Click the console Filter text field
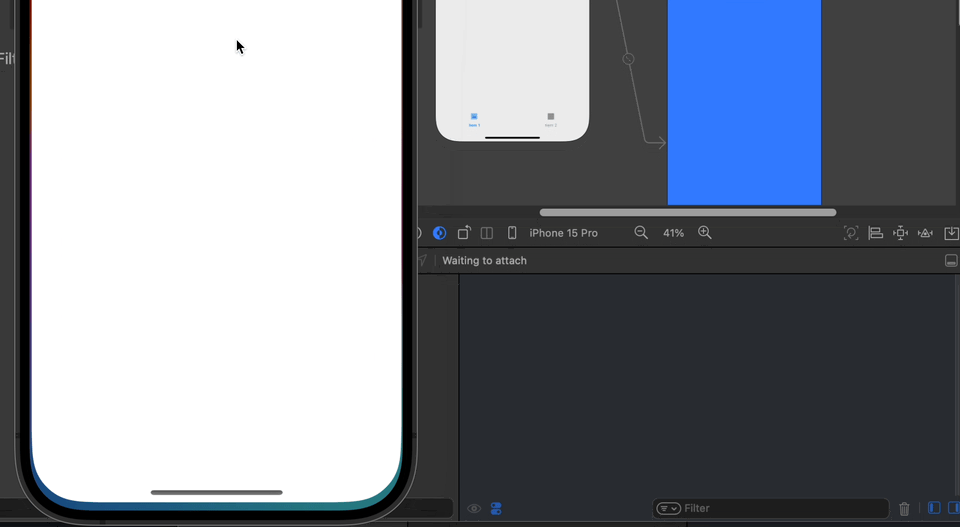Screen dimensions: 960x527 (780, 508)
